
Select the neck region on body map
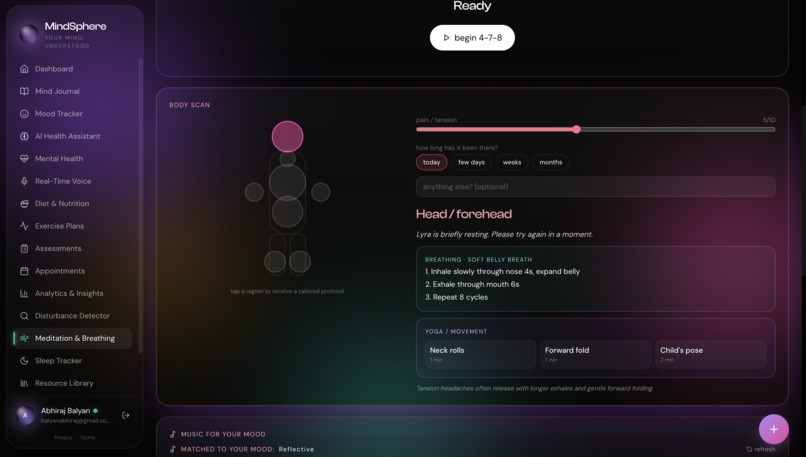[x=287, y=159]
